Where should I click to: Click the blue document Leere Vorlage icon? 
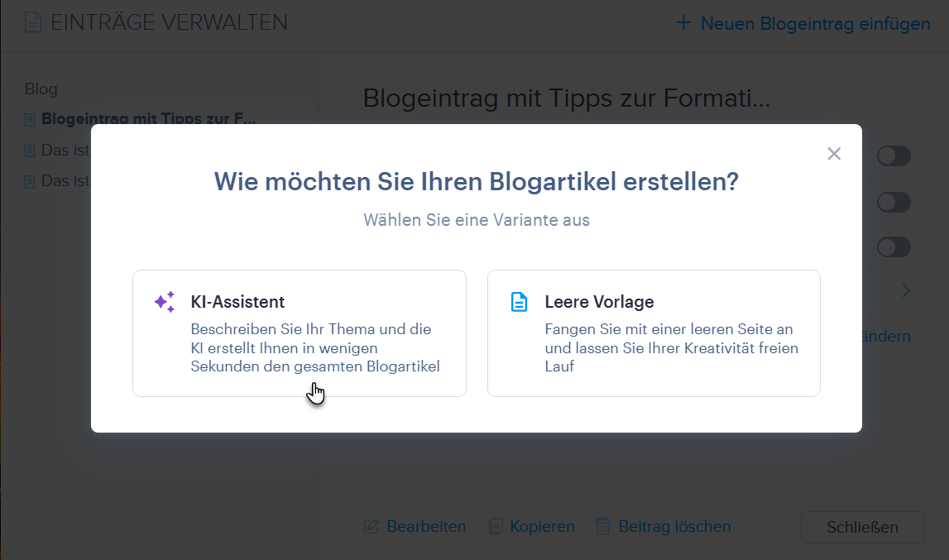click(520, 301)
